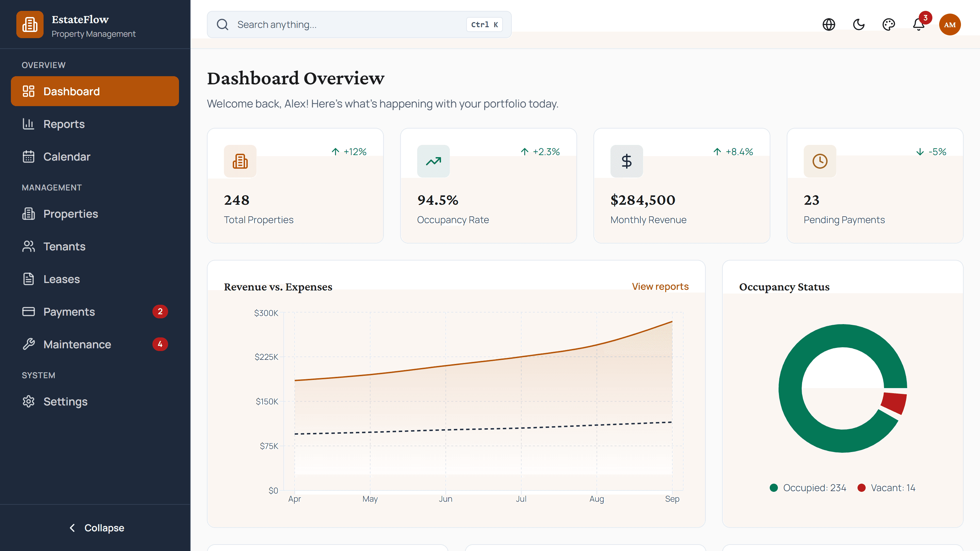
Task: Click the Sep label on chart axis
Action: tap(672, 499)
